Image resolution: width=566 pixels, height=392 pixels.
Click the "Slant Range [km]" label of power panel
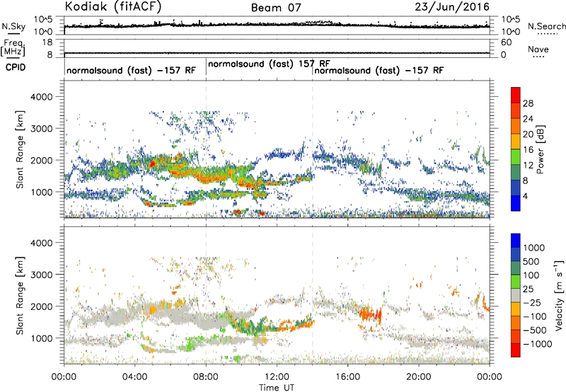pyautogui.click(x=20, y=149)
